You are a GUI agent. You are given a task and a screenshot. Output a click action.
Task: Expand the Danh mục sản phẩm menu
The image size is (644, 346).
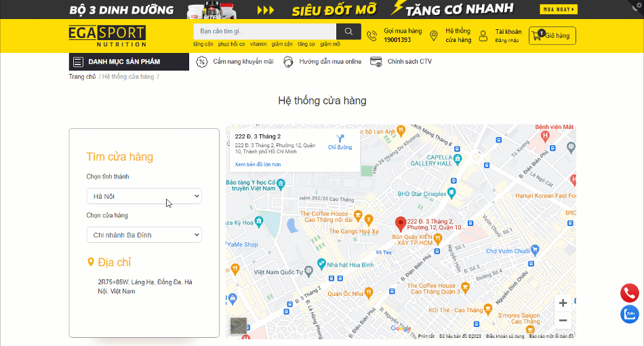pos(129,62)
